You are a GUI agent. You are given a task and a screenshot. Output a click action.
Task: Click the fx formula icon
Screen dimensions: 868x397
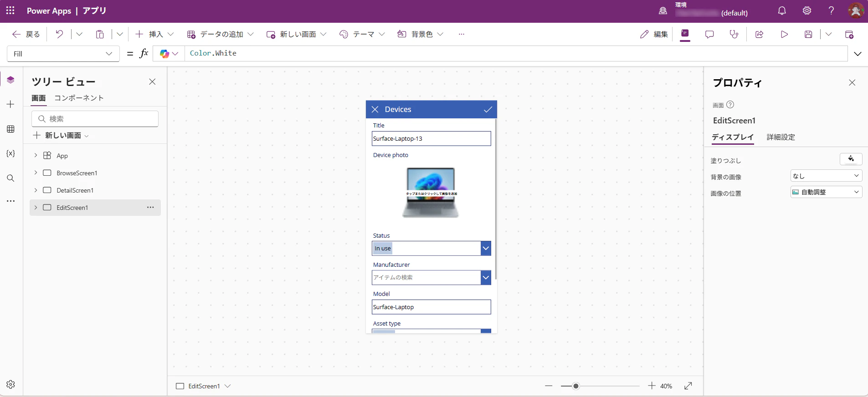point(144,53)
